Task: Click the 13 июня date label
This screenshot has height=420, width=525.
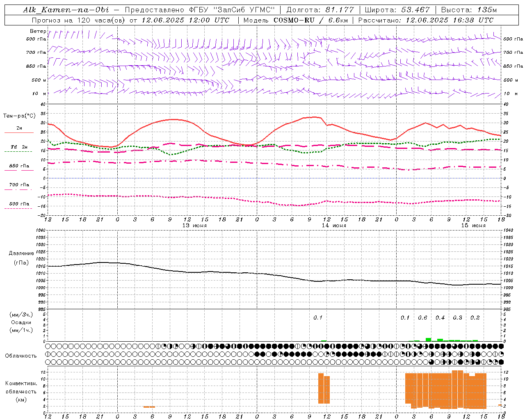Action: pos(194,226)
